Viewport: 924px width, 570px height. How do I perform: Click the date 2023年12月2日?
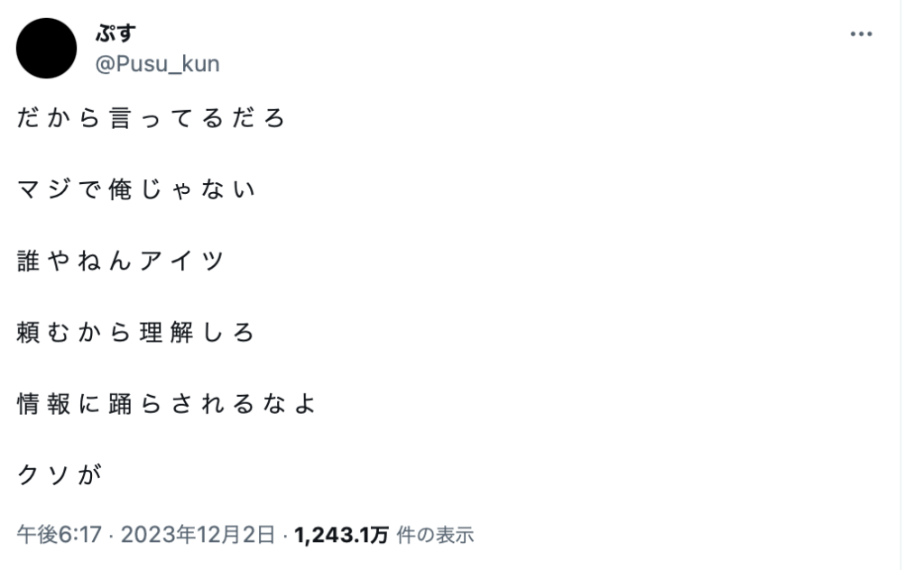(198, 534)
